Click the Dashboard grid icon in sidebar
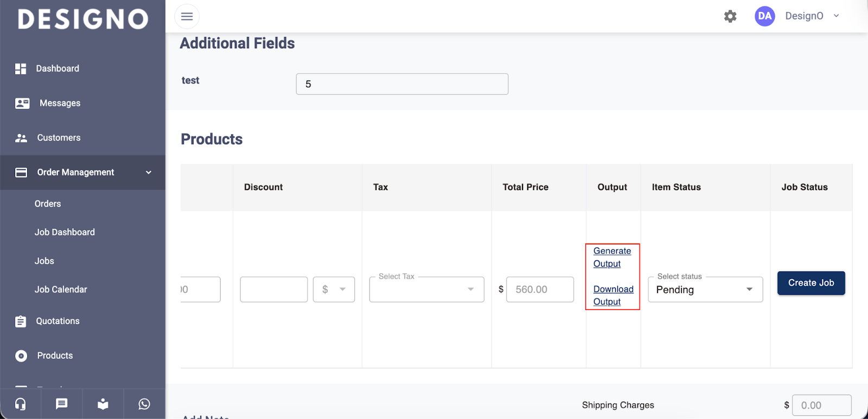This screenshot has width=868, height=419. click(x=21, y=69)
